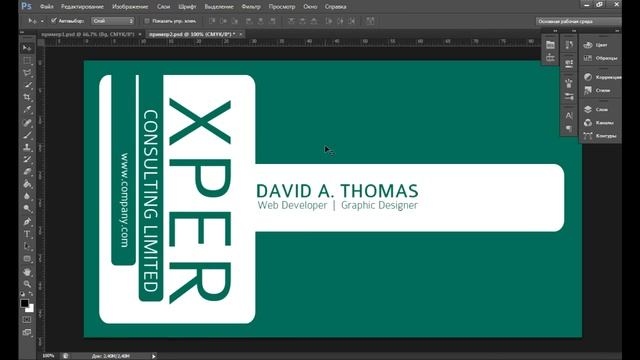This screenshot has height=360, width=640.
Task: Select the History Brush tool
Action: [27, 159]
